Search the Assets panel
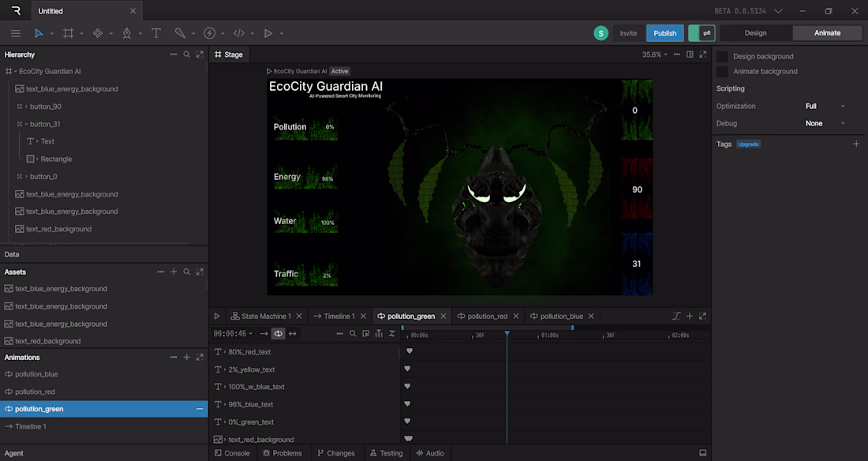868x461 pixels. (x=186, y=272)
